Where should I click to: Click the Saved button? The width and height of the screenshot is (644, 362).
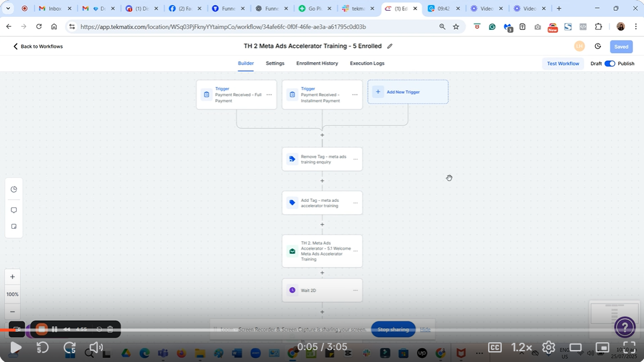pos(621,47)
